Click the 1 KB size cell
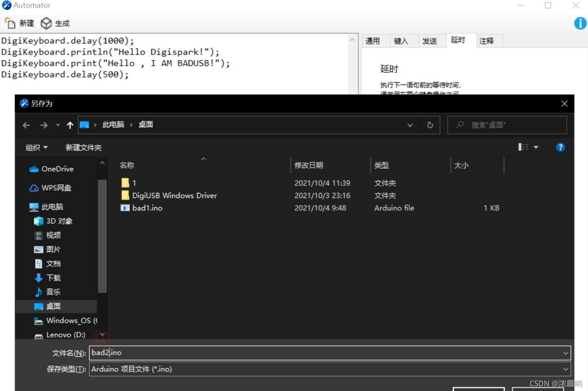Image resolution: width=588 pixels, height=391 pixels. 491,208
